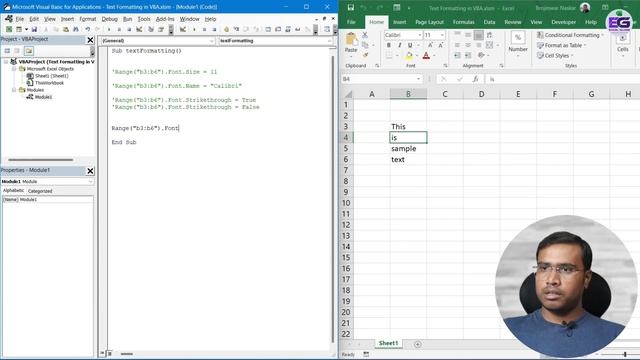Open Conditional Formatting dropdown
The height and width of the screenshot is (360, 640).
tap(570, 35)
